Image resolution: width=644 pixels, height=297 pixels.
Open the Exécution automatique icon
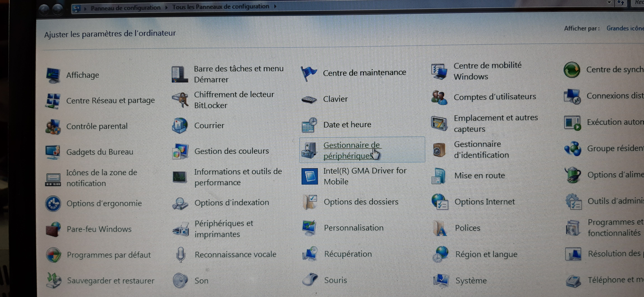pos(572,123)
